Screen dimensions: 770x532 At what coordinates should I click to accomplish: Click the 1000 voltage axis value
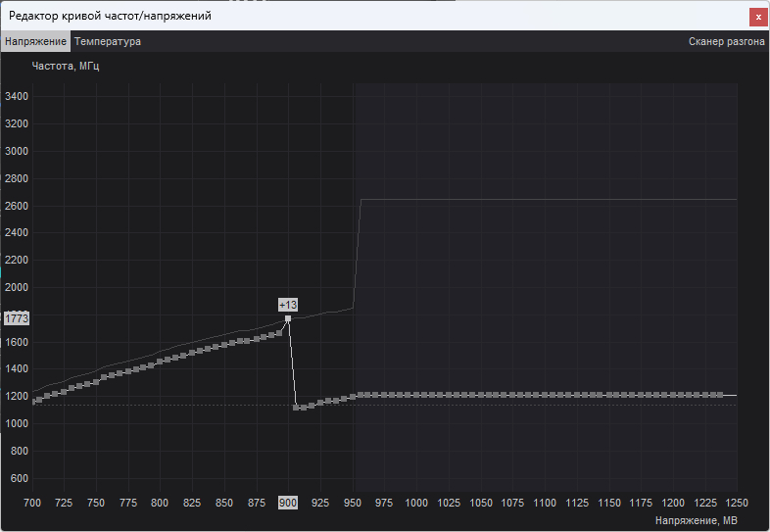click(416, 503)
